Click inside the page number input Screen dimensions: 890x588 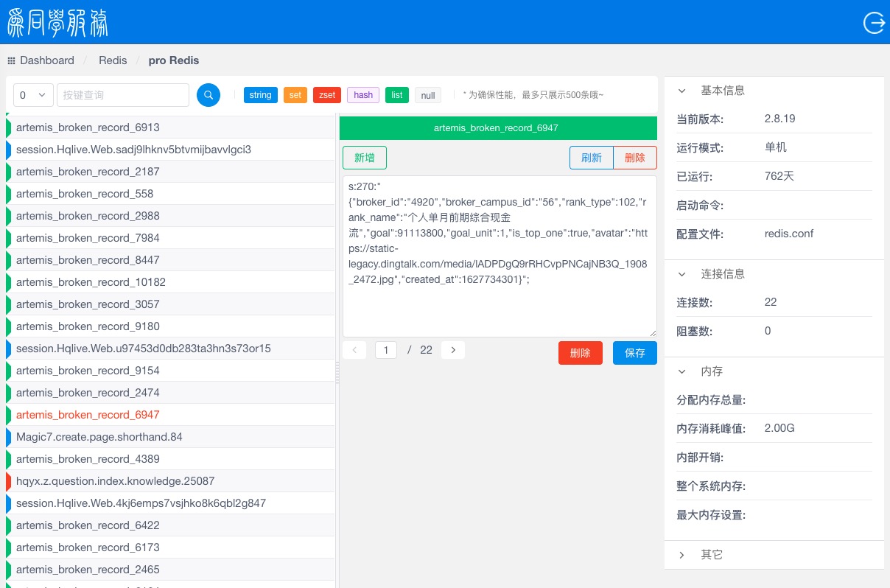point(386,349)
